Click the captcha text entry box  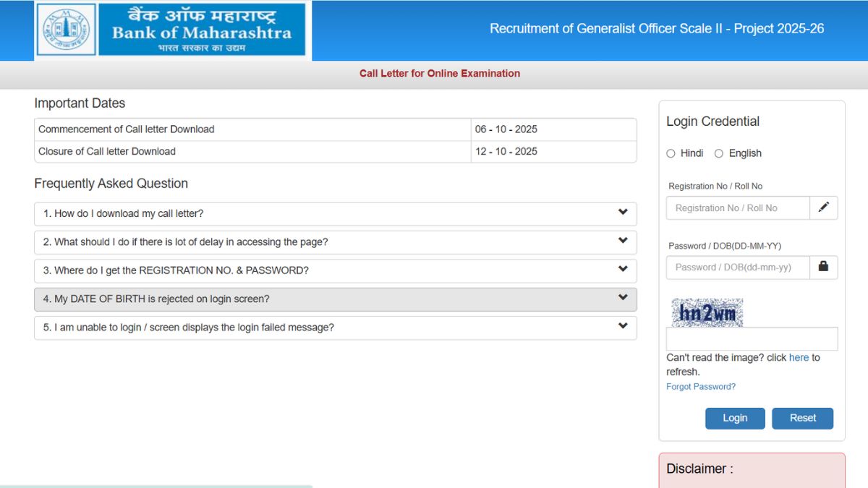(x=752, y=339)
